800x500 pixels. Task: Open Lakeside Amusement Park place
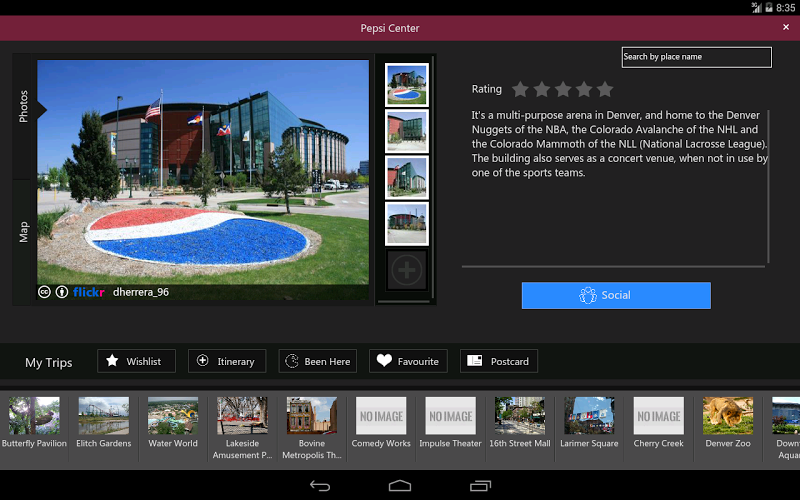[x=242, y=429]
